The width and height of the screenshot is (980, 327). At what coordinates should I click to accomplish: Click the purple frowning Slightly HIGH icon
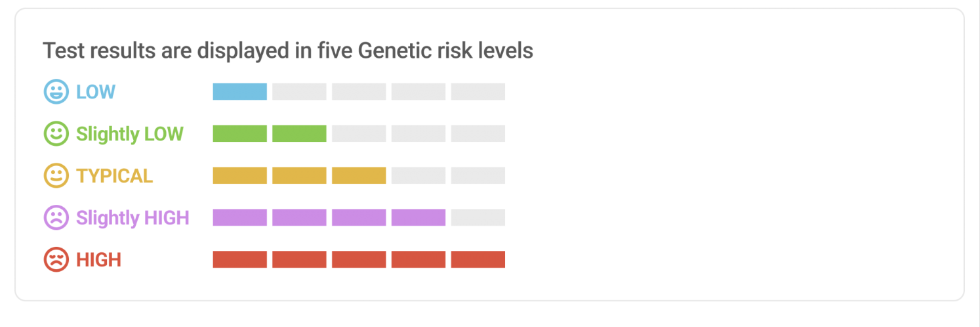point(56,217)
